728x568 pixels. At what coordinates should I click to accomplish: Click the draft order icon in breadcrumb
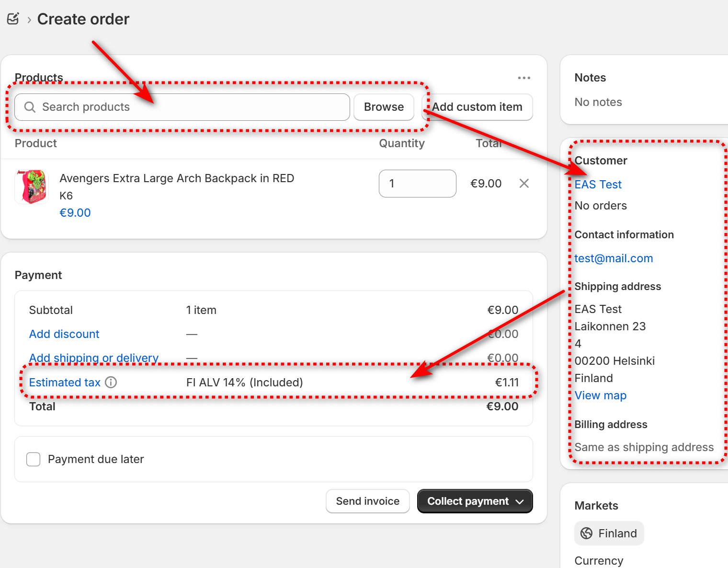pos(13,19)
